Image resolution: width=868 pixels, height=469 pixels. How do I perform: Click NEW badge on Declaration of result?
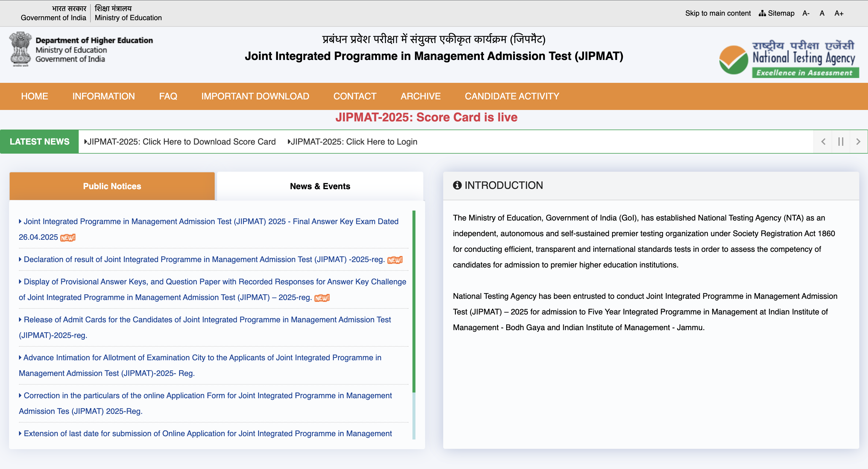(x=395, y=260)
